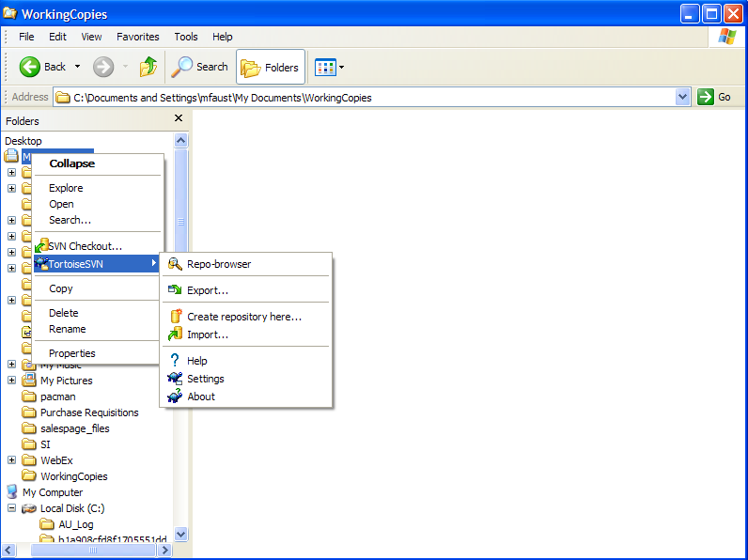Expand the My Pictures folder
Viewport: 748px width, 560px height.
click(x=12, y=381)
